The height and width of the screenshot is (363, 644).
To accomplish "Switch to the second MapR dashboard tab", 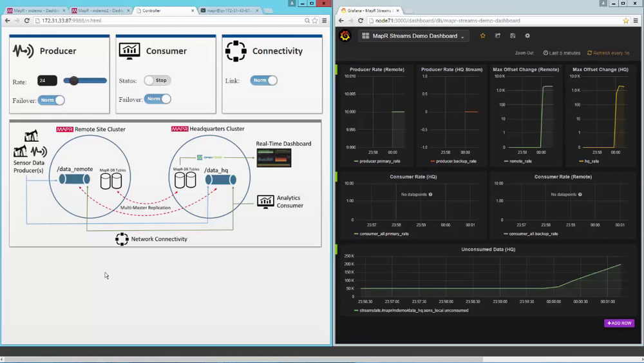I will 100,10.
